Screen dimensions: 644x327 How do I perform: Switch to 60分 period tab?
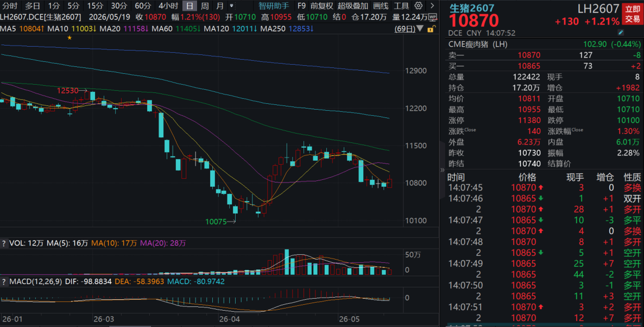tap(143, 6)
